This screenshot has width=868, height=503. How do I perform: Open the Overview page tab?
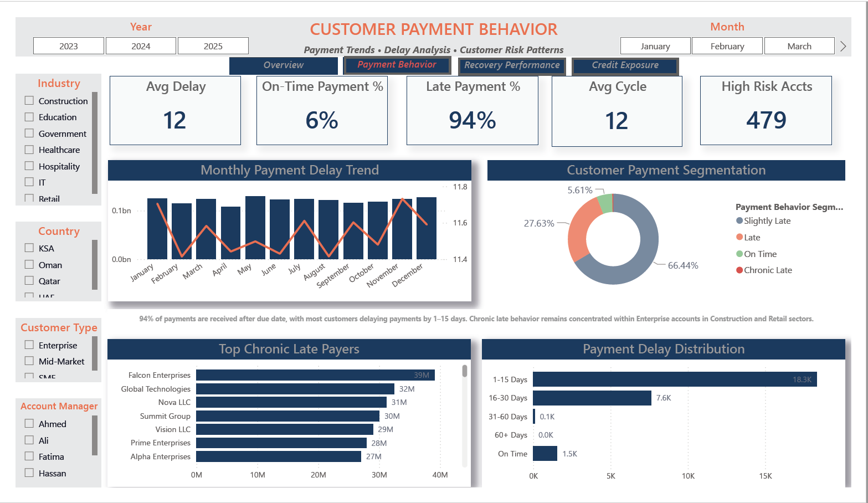[284, 65]
